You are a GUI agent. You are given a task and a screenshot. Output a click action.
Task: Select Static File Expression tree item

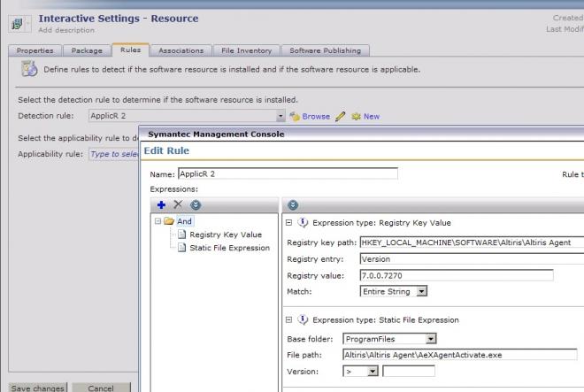(230, 248)
